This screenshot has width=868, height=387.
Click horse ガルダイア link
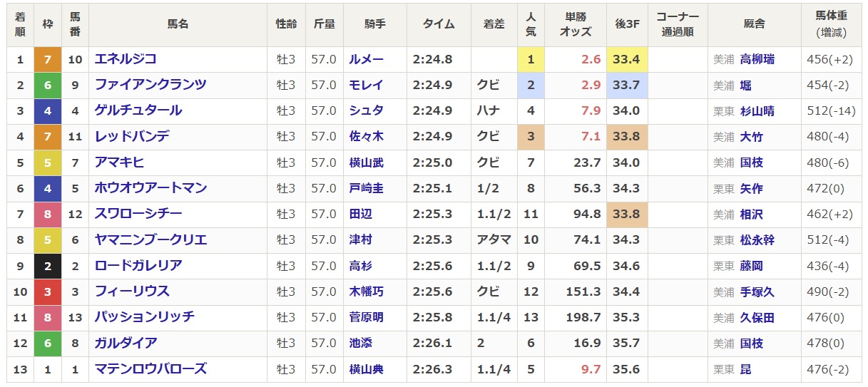coord(126,344)
